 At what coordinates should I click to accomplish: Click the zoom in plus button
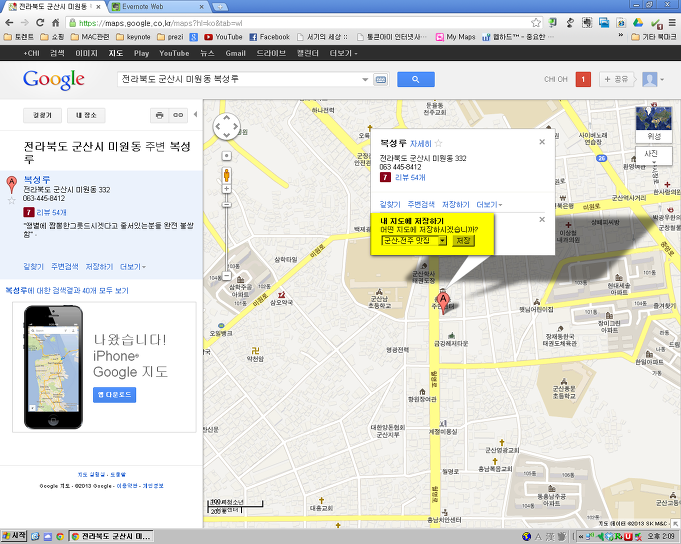coord(226,189)
